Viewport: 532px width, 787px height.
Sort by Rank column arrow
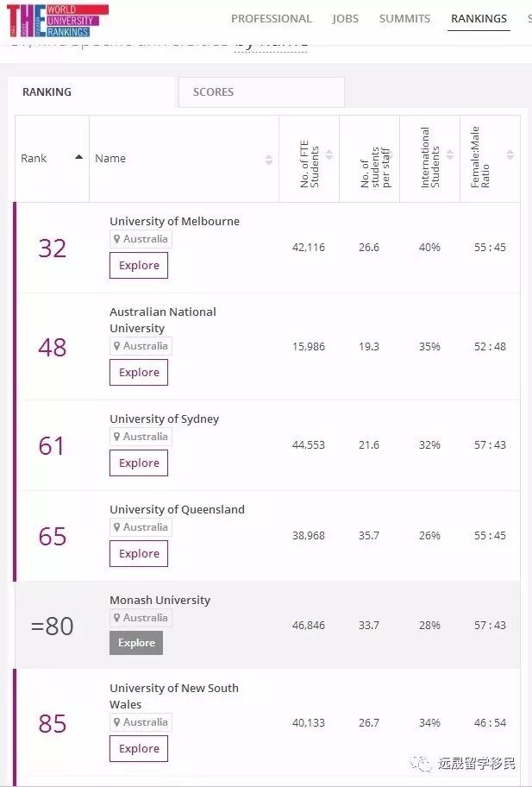tap(79, 158)
